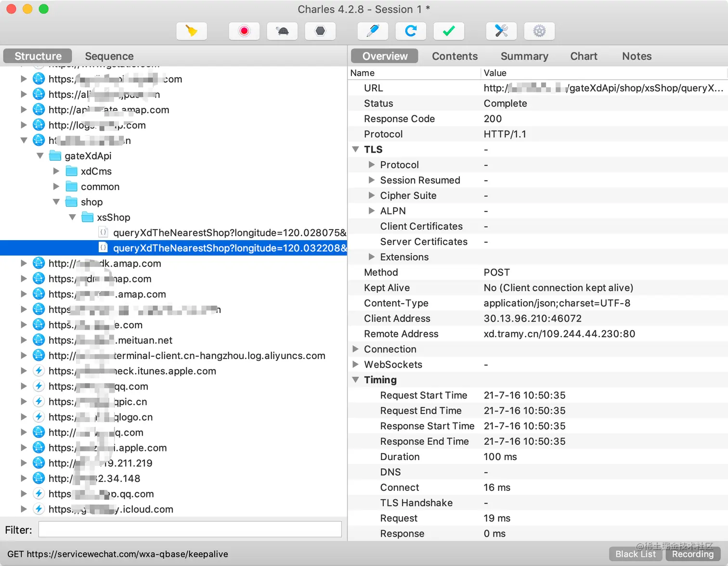Click globe icon of host ending 2.34.148

click(39, 478)
